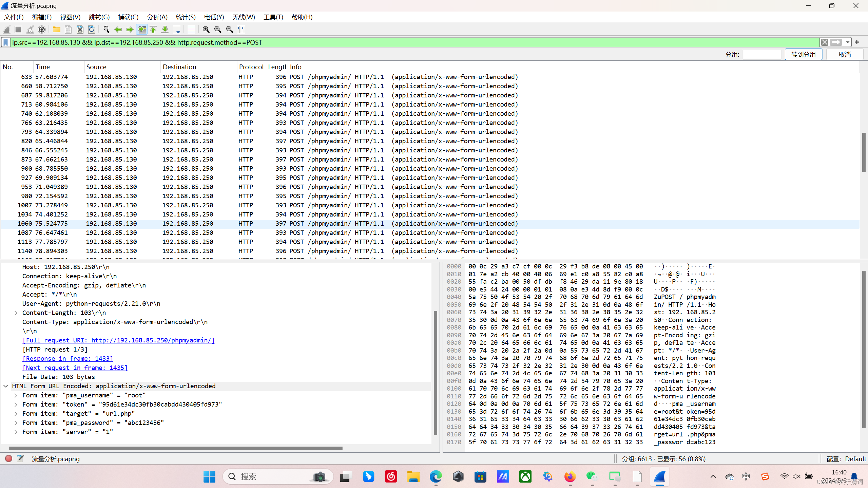Open the 统计(S) menu
The width and height of the screenshot is (868, 488).
[x=186, y=17]
